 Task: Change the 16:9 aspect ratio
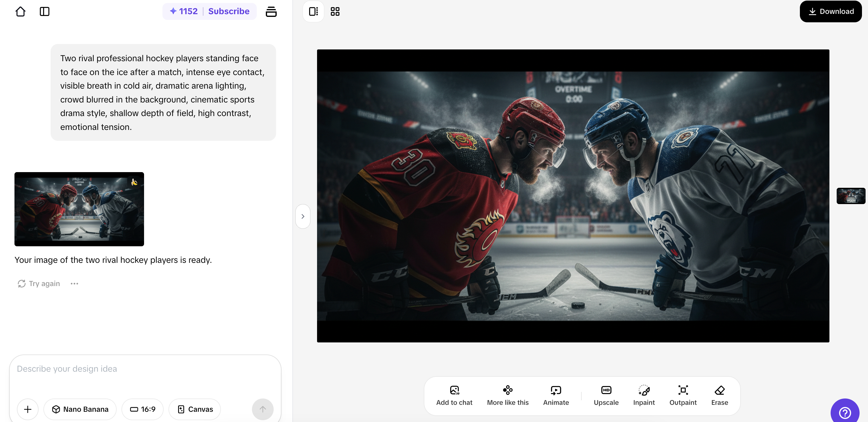coord(143,409)
